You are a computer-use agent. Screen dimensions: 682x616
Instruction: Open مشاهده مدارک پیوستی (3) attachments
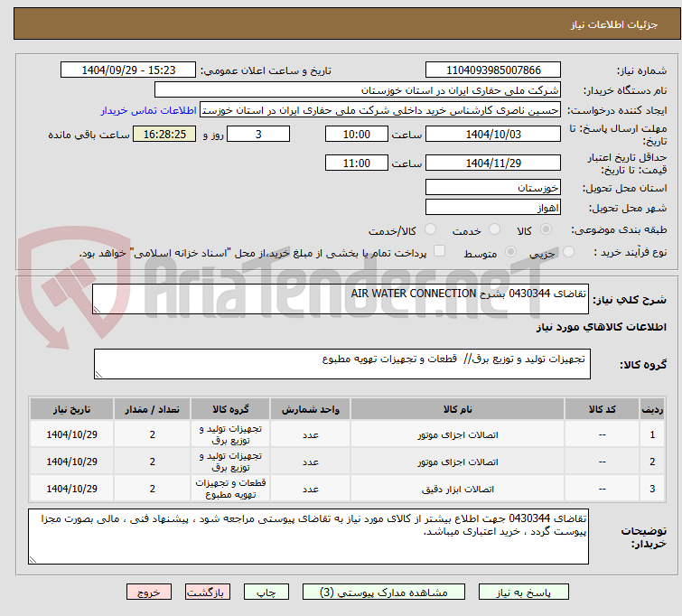pos(384,593)
